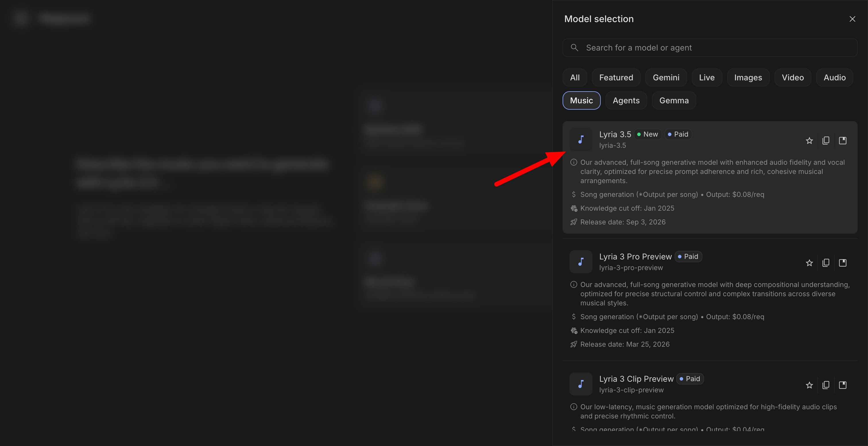Open Lyria 3.5 details in new panel
This screenshot has height=446, width=868.
coord(843,140)
